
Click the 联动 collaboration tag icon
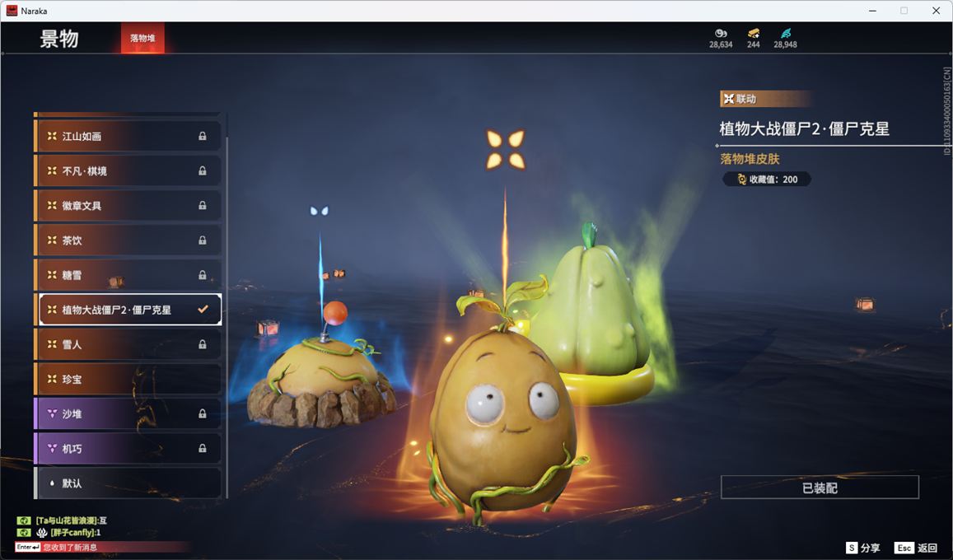click(728, 99)
